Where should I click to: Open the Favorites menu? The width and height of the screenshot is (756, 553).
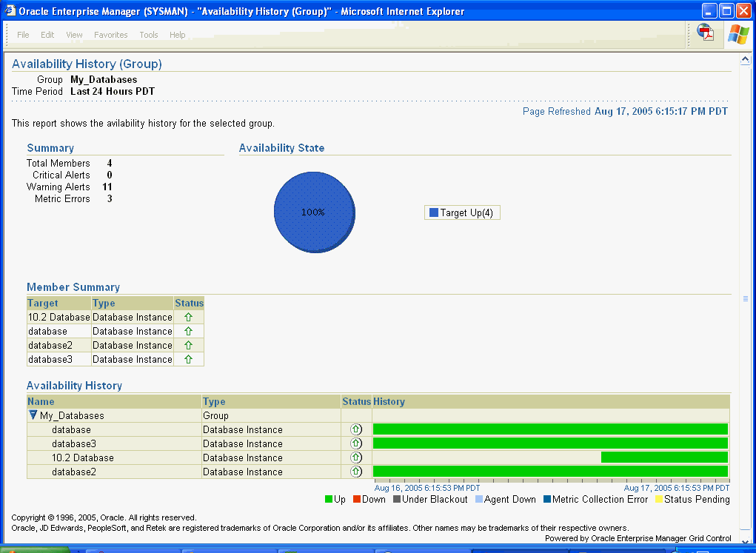110,34
